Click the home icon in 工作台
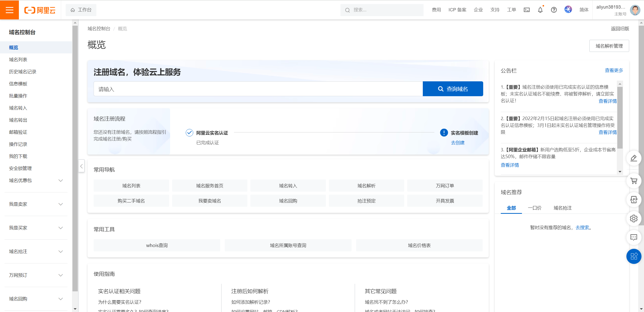This screenshot has height=312, width=644. 73,10
